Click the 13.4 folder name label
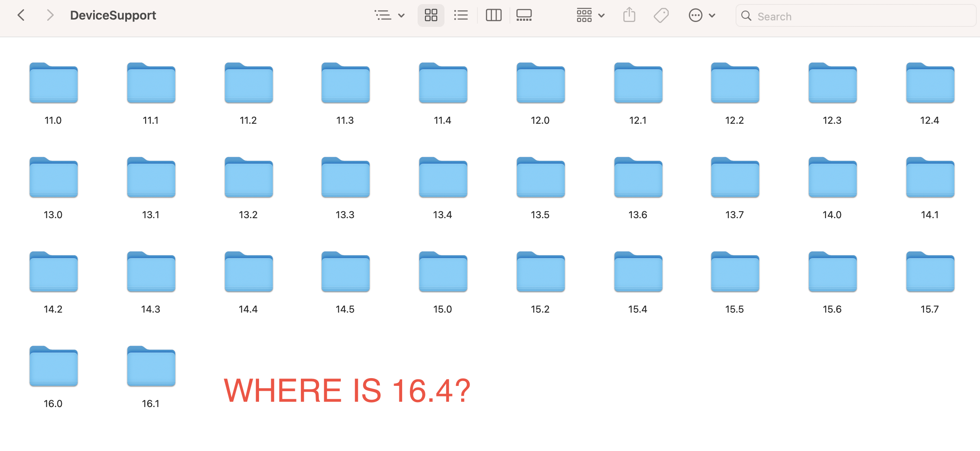This screenshot has height=451, width=980. (442, 215)
